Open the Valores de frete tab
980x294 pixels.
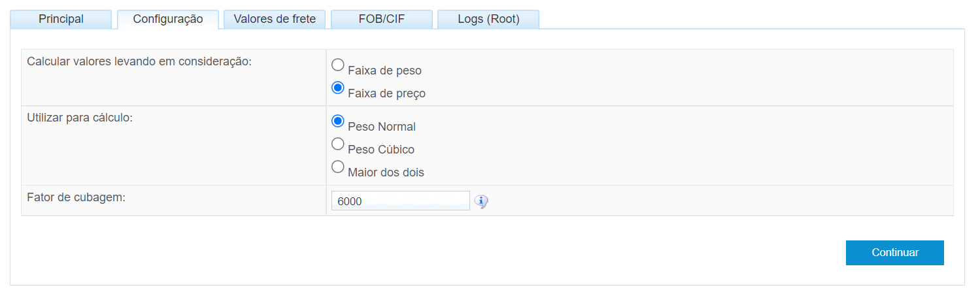click(x=275, y=20)
